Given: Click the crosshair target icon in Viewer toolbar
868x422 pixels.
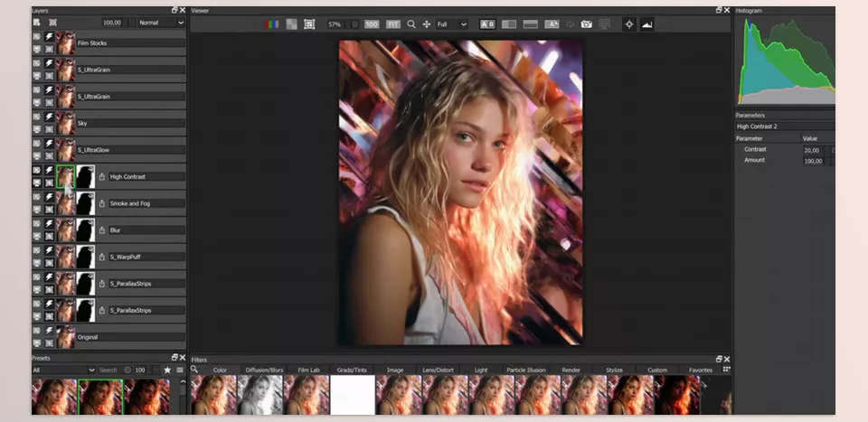Looking at the screenshot, I should point(629,24).
